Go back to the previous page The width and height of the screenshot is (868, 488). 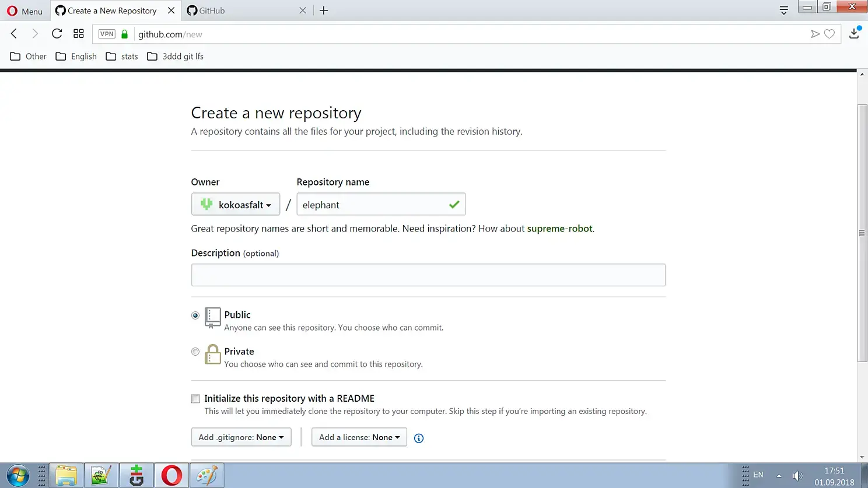[x=14, y=34]
